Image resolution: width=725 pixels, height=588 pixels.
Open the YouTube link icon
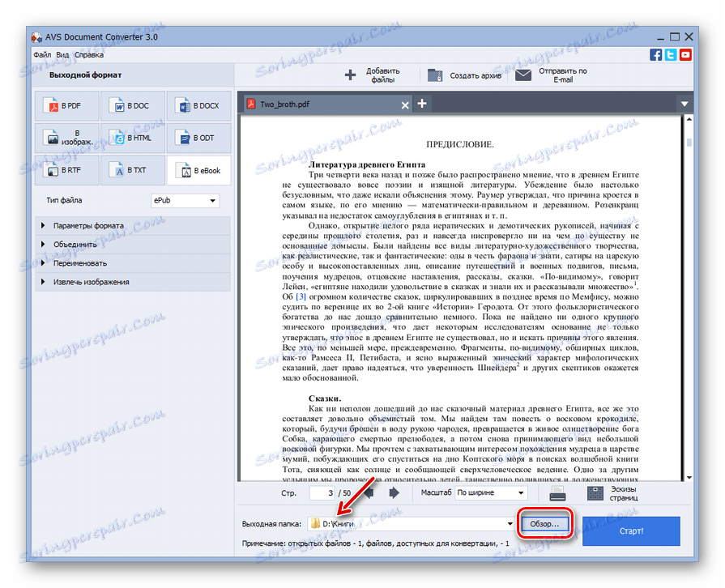[x=685, y=54]
